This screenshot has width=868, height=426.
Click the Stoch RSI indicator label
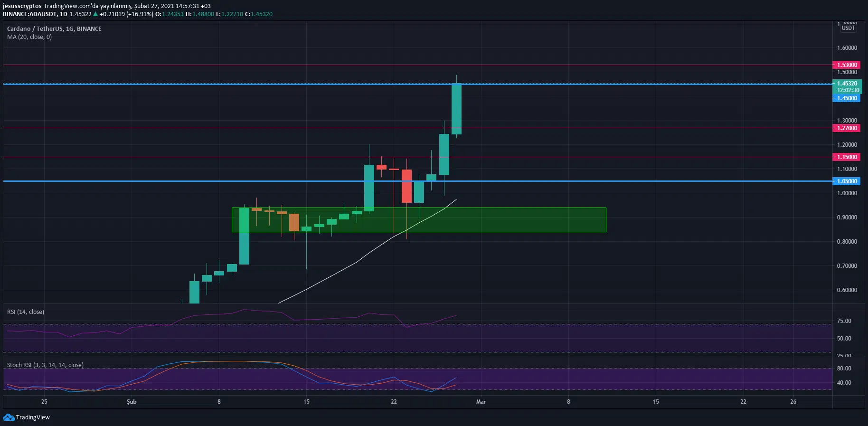(x=45, y=365)
